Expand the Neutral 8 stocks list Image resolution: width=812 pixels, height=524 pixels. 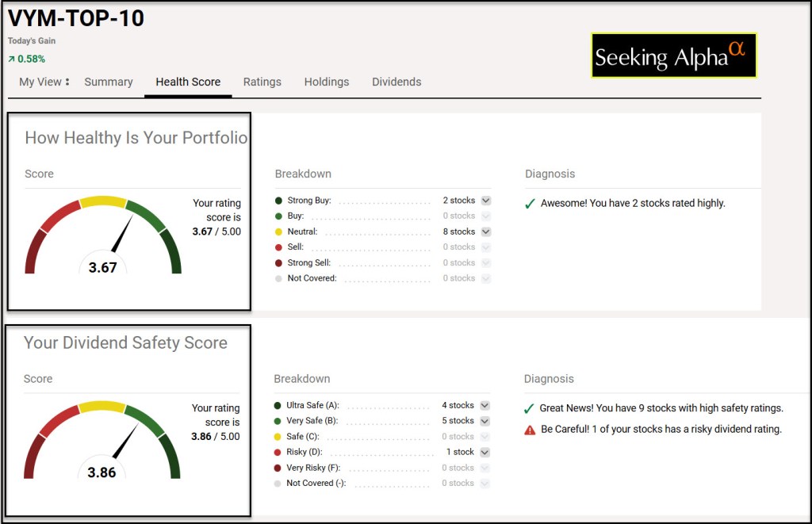486,231
